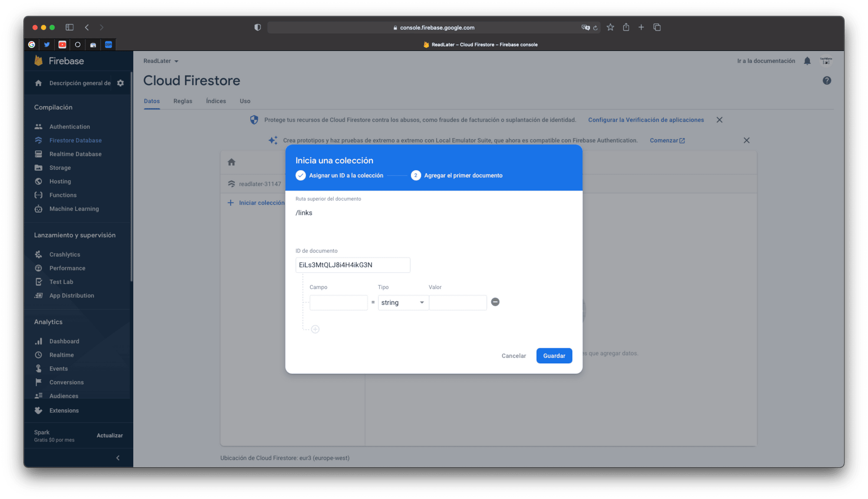
Task: Click the Guardar button
Action: click(554, 356)
